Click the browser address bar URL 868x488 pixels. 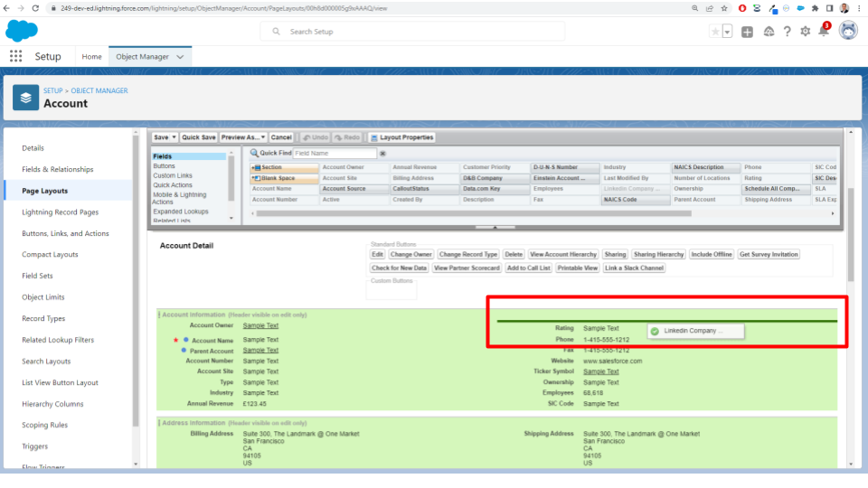pyautogui.click(x=224, y=8)
